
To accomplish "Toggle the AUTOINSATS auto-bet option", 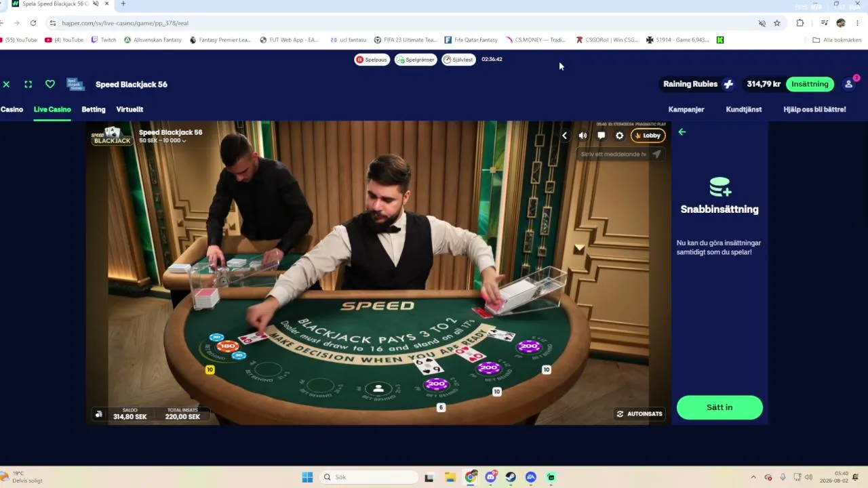I will click(639, 413).
